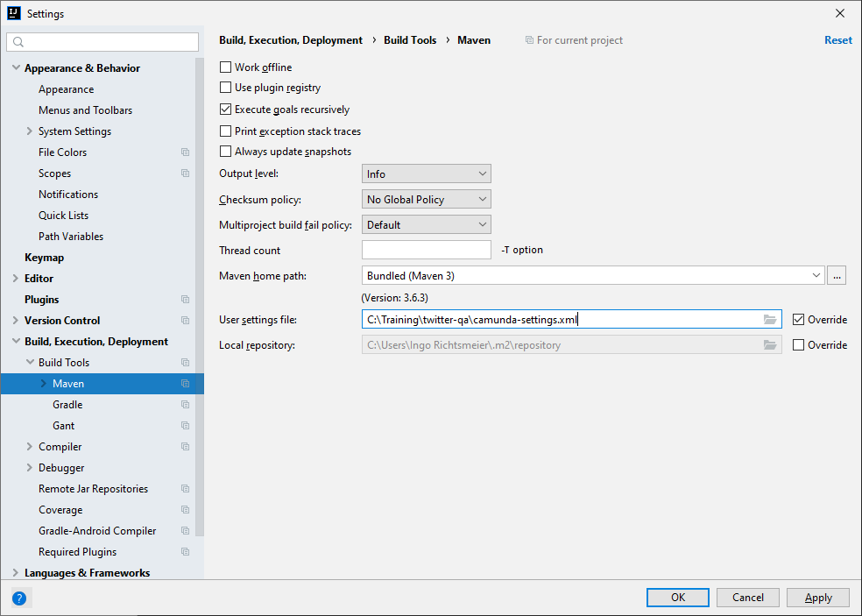862x616 pixels.
Task: Click the project-level icon beside Remote Jar Repositories
Action: coord(185,489)
